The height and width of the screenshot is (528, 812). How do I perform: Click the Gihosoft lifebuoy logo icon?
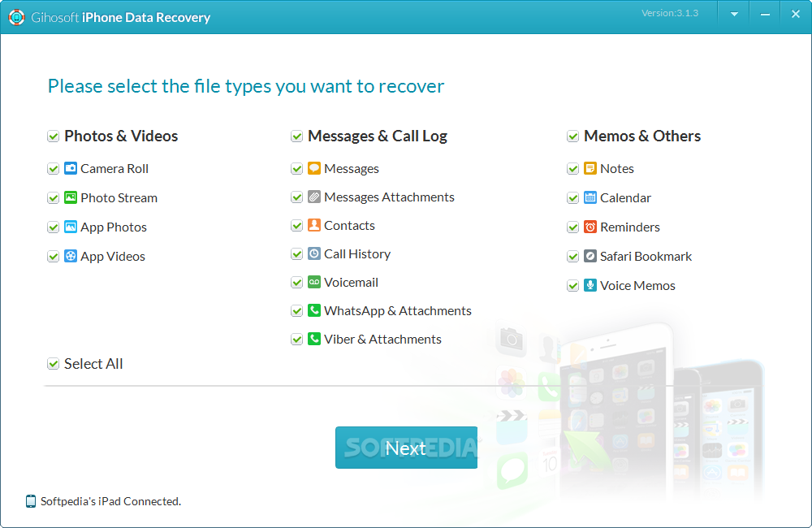(16, 17)
